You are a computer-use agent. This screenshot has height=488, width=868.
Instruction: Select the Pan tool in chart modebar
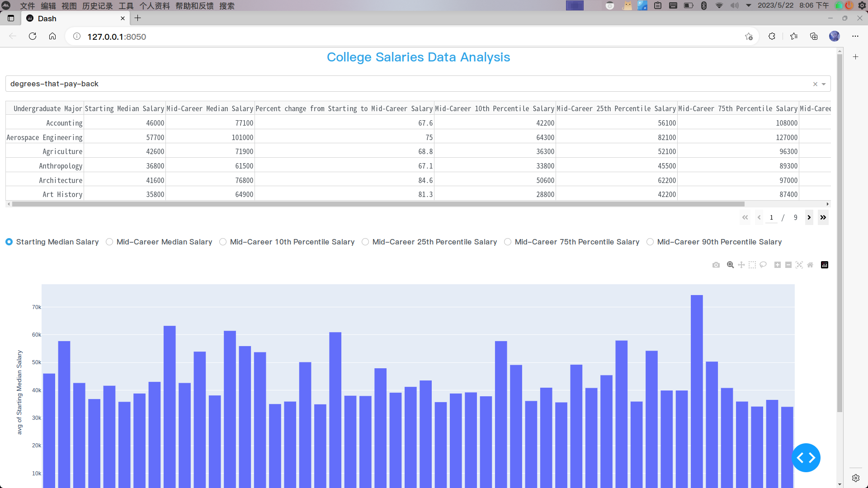click(x=741, y=265)
